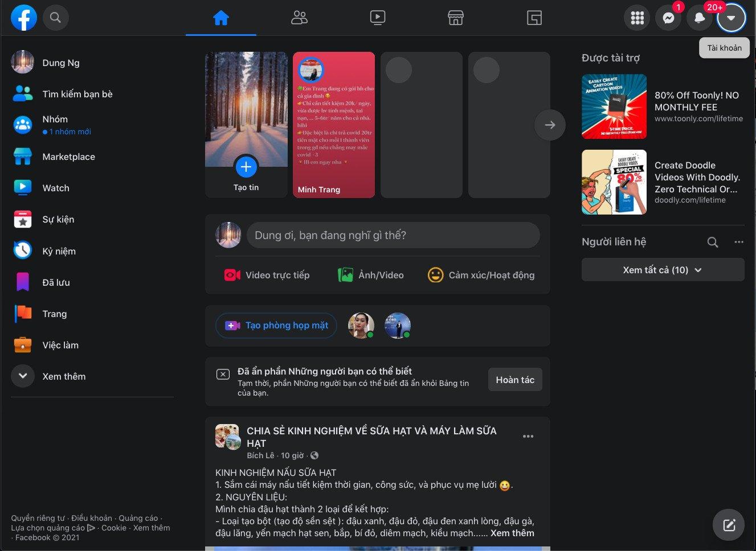The width and height of the screenshot is (756, 551).
Task: Open Messenger chat icon
Action: pyautogui.click(x=668, y=18)
